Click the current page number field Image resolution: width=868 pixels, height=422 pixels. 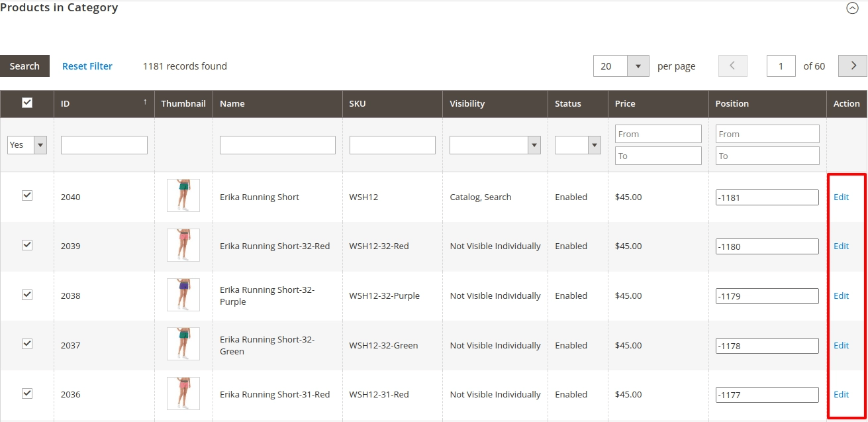click(x=781, y=66)
